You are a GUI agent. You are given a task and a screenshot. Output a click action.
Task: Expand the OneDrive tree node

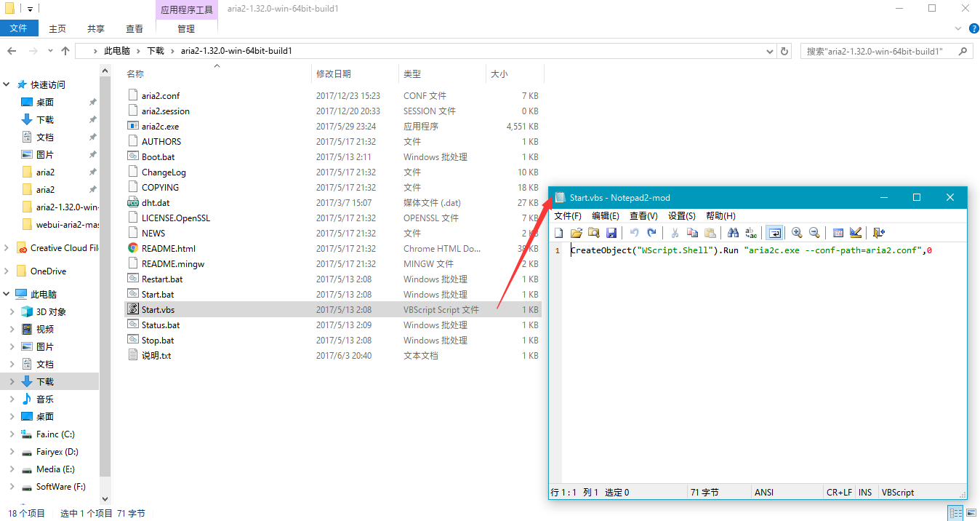click(x=7, y=271)
